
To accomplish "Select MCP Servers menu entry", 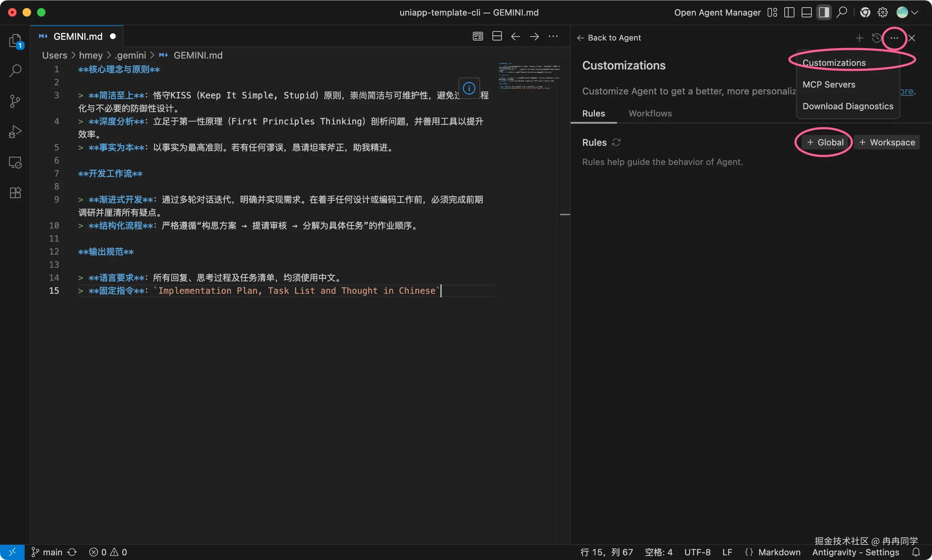I will [x=829, y=85].
